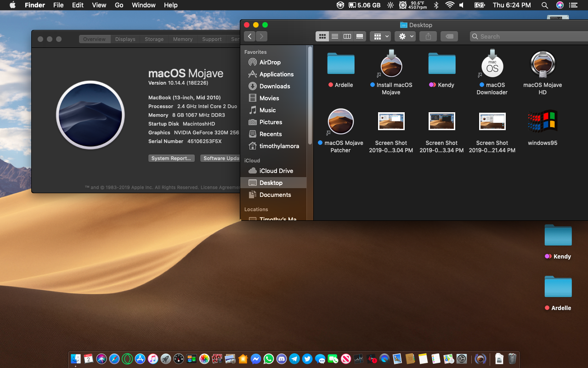
Task: Open WhatsApp from the Dock
Action: [269, 358]
